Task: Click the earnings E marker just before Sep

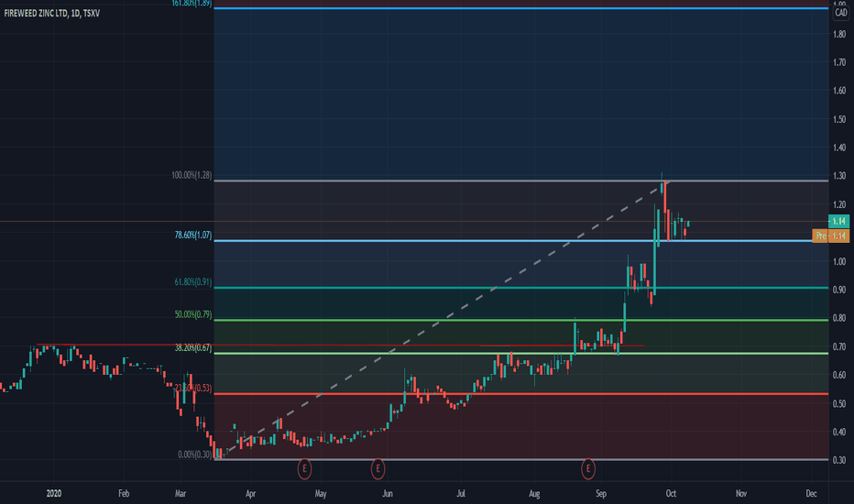Action: (x=587, y=468)
